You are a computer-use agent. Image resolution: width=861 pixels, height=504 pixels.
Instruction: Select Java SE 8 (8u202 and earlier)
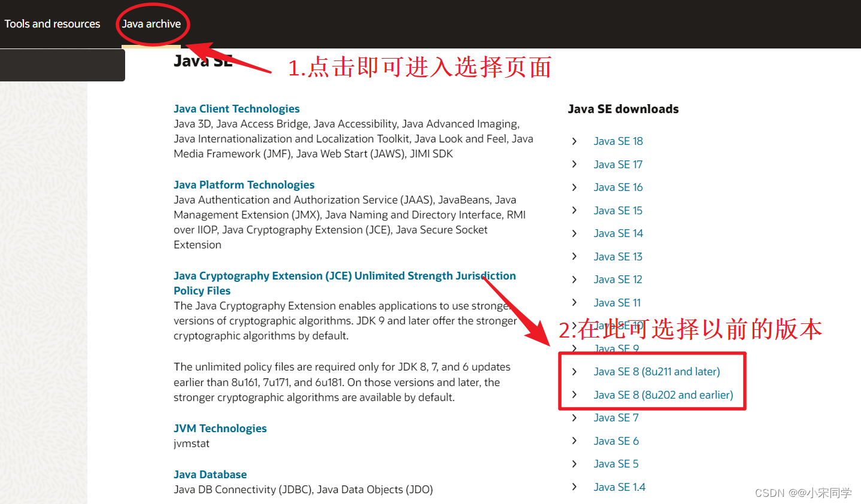(x=663, y=395)
